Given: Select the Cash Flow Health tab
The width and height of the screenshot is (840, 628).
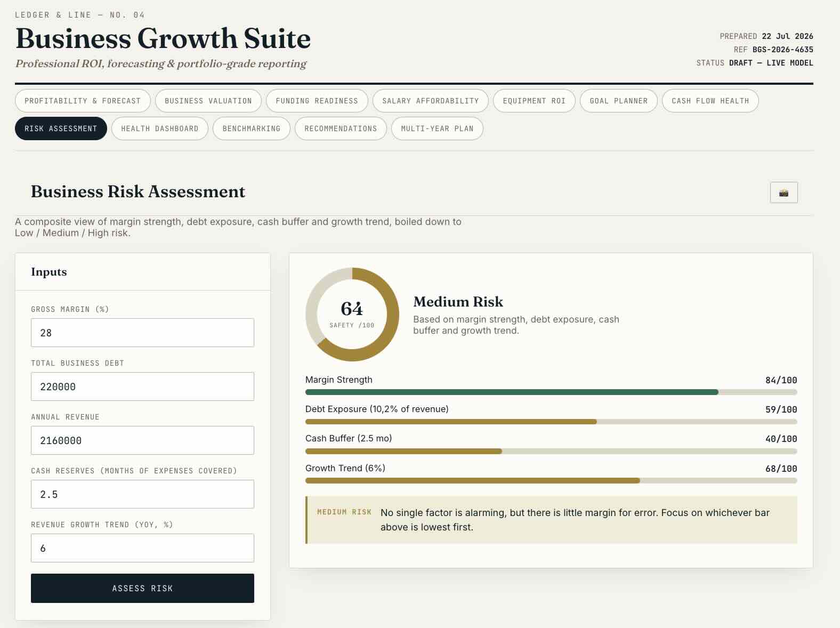Looking at the screenshot, I should [710, 101].
